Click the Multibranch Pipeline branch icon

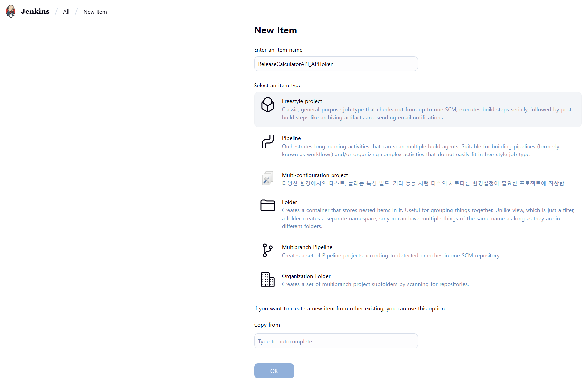click(x=268, y=250)
